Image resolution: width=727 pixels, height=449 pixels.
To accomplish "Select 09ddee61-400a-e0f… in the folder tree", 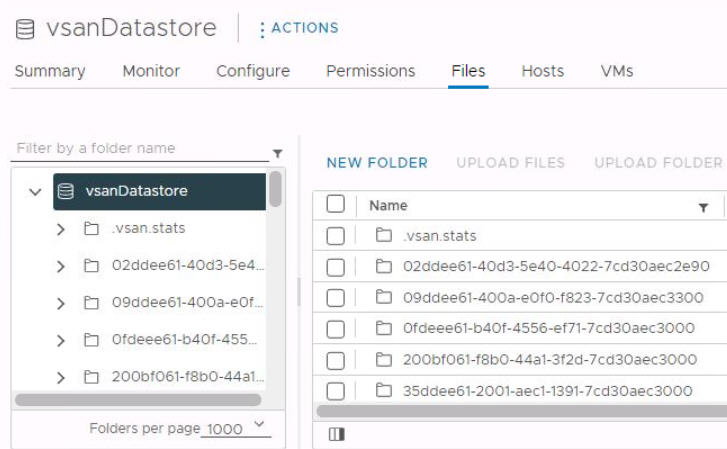I will tap(188, 302).
